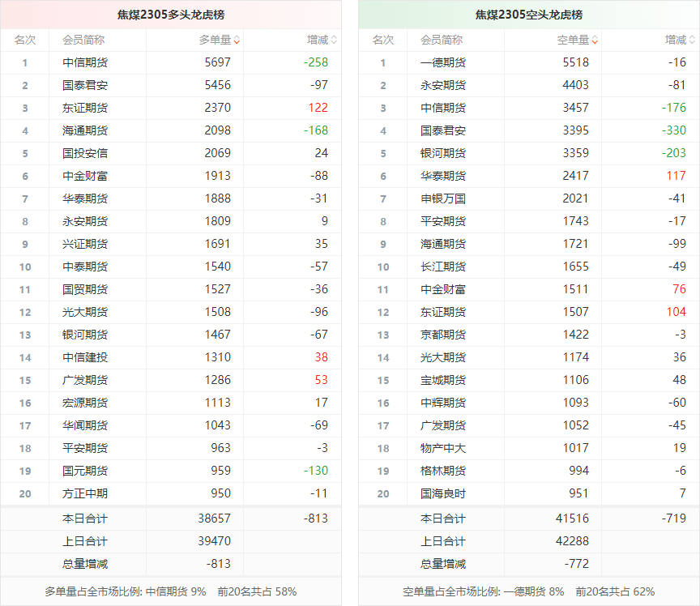
Task: Click the red 117 change value for 华泰期货
Action: tap(676, 176)
